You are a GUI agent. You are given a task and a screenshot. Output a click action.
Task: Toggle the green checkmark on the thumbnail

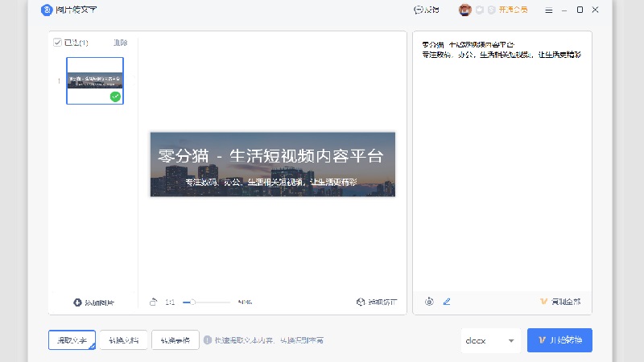click(115, 97)
